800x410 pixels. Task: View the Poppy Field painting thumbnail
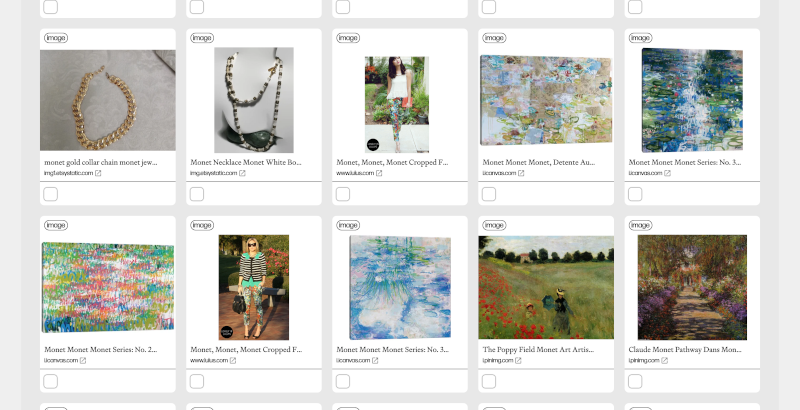[546, 288]
